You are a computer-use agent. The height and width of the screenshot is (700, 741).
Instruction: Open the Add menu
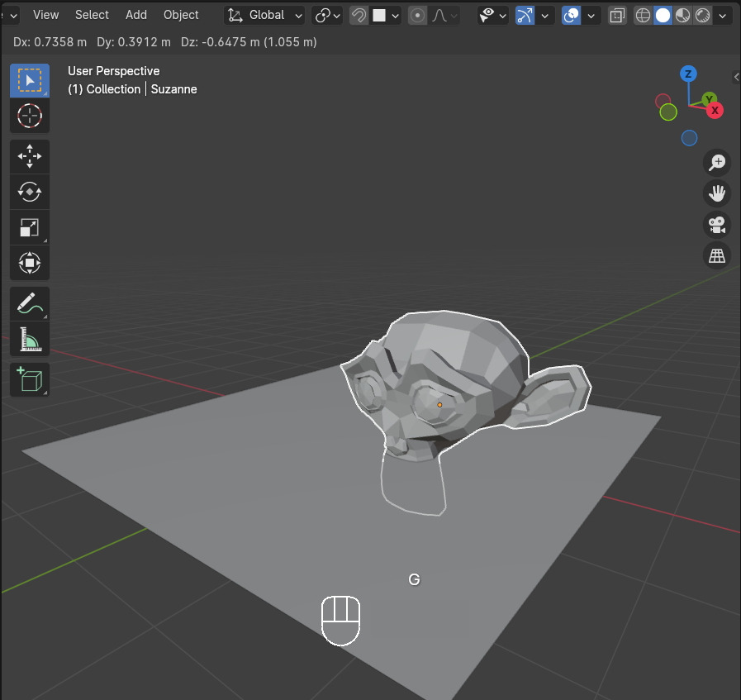136,15
